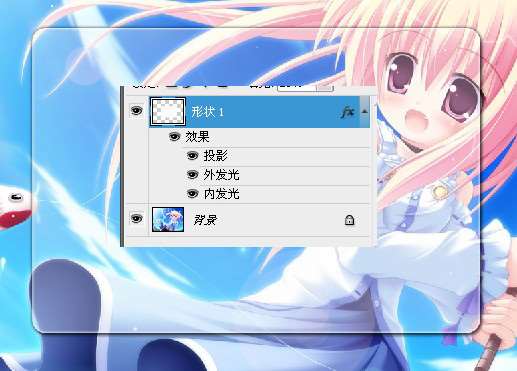Hide the 外发光 outer glow effect

[192, 175]
